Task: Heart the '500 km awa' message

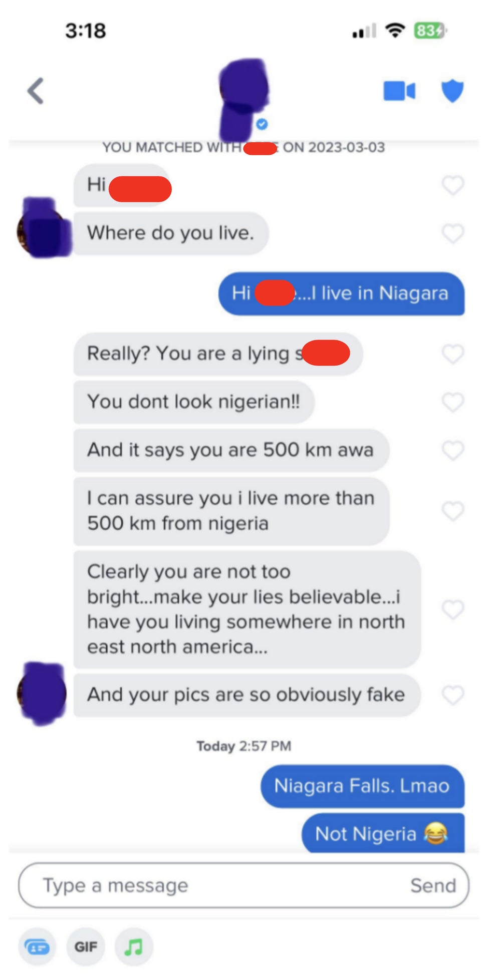Action: coord(453,450)
